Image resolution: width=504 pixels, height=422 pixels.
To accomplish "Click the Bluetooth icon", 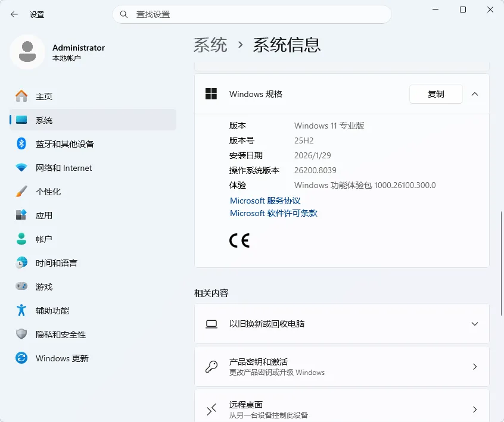I will coord(21,143).
